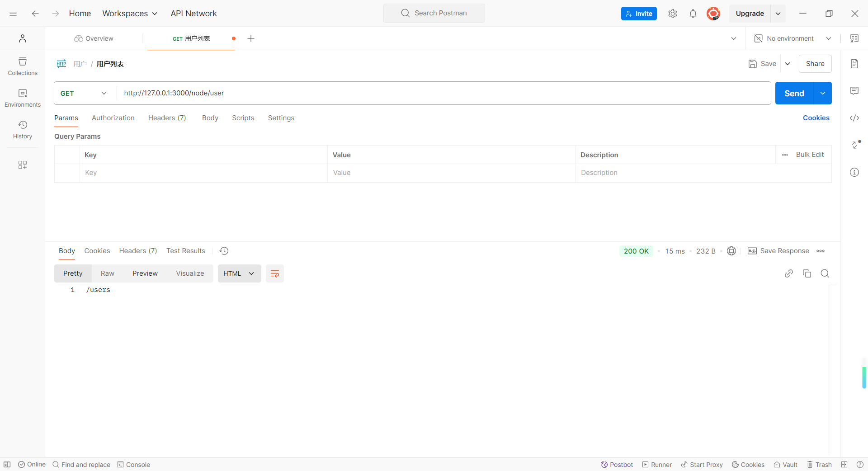Open the help icon in status bar
This screenshot has height=471, width=868.
(x=860, y=465)
